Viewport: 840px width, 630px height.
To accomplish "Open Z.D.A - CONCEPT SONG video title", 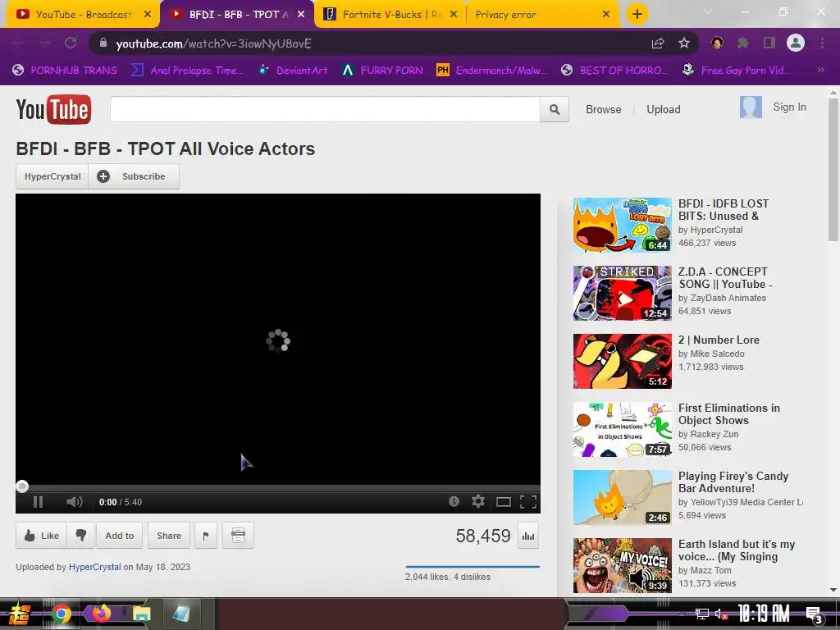I will (725, 277).
